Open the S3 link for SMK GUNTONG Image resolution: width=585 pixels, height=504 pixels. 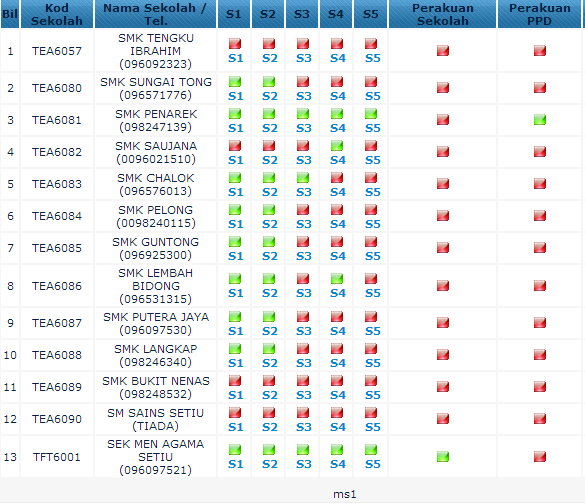tap(304, 256)
